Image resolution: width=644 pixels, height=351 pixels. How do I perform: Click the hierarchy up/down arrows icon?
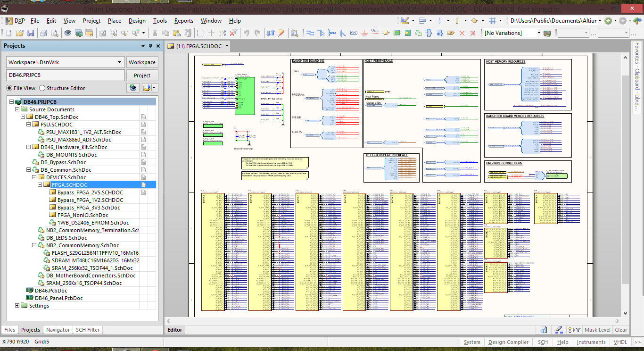click(x=271, y=33)
